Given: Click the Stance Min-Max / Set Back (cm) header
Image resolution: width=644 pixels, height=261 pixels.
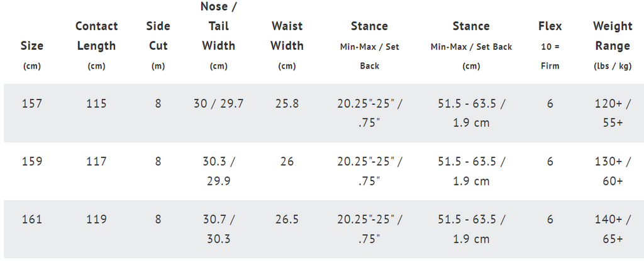Looking at the screenshot, I should click(471, 45).
